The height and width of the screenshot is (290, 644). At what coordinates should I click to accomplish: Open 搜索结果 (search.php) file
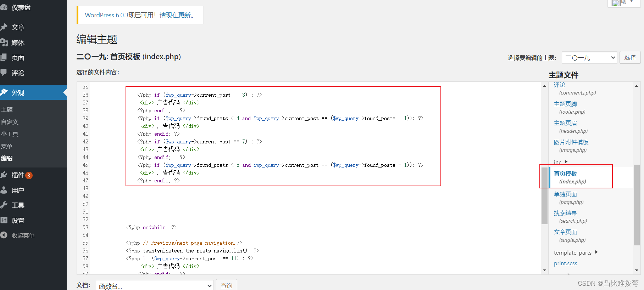point(570,217)
